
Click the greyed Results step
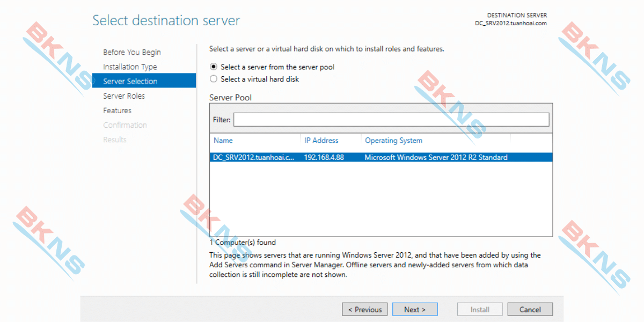click(115, 140)
